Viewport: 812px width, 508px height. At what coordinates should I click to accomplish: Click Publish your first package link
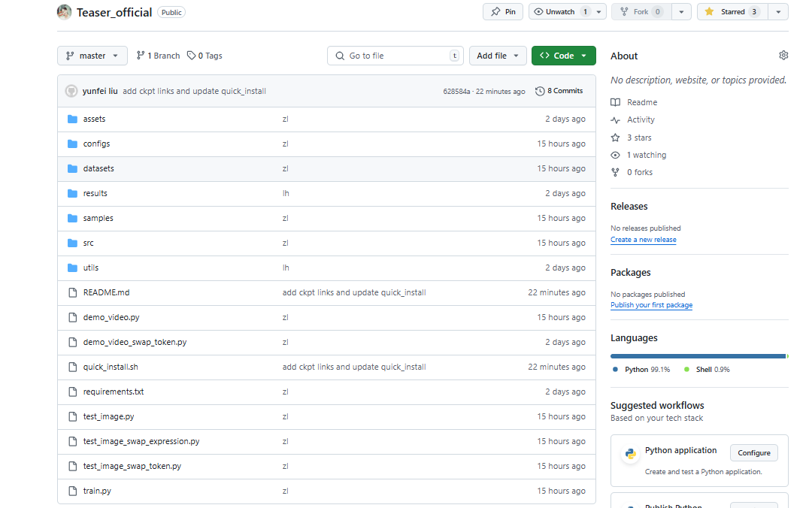[x=651, y=305]
